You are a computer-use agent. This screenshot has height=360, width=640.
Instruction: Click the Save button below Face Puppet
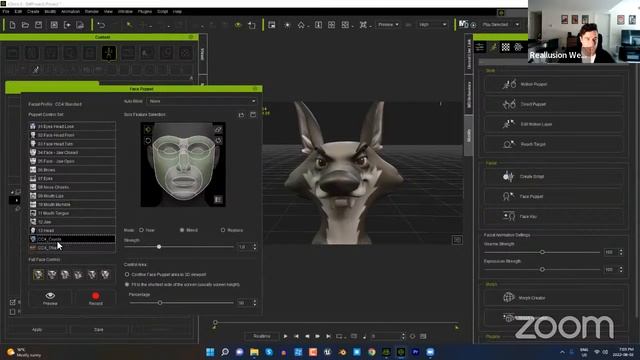point(99,330)
